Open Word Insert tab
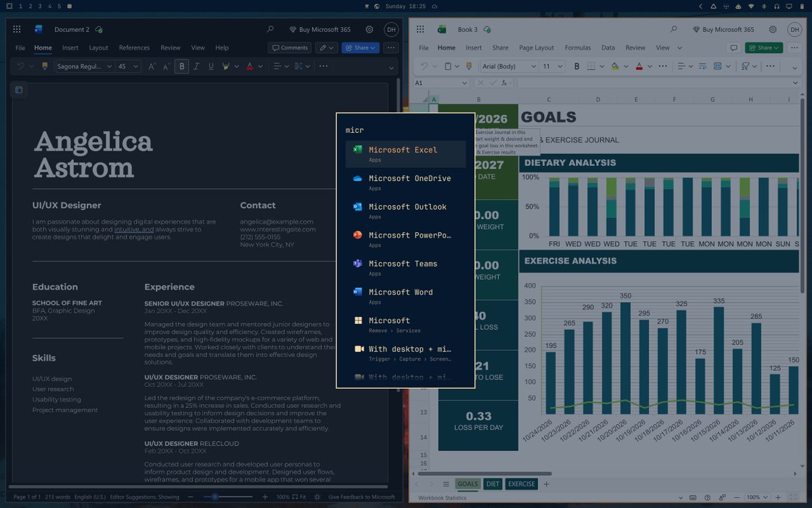Screen dimensions: 812x508 (x=70, y=48)
